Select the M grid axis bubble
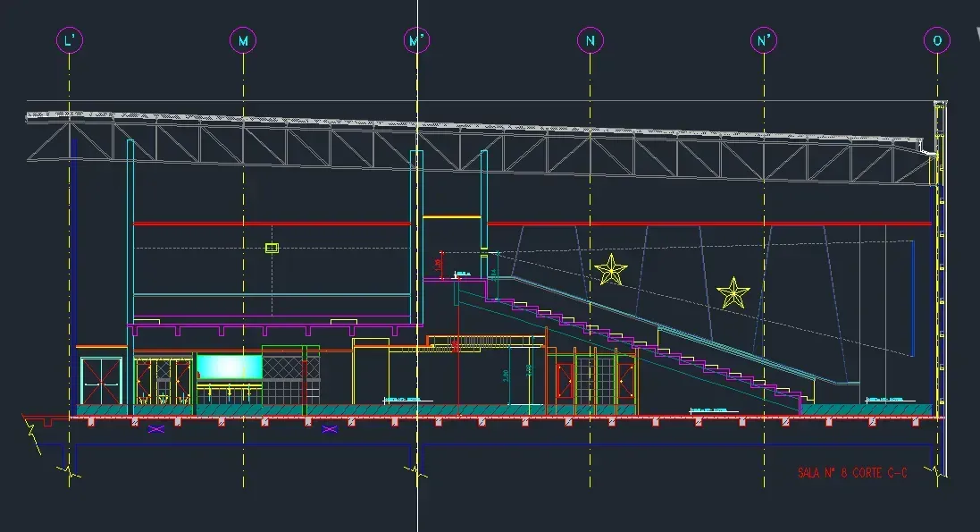980x532 pixels. (x=243, y=41)
